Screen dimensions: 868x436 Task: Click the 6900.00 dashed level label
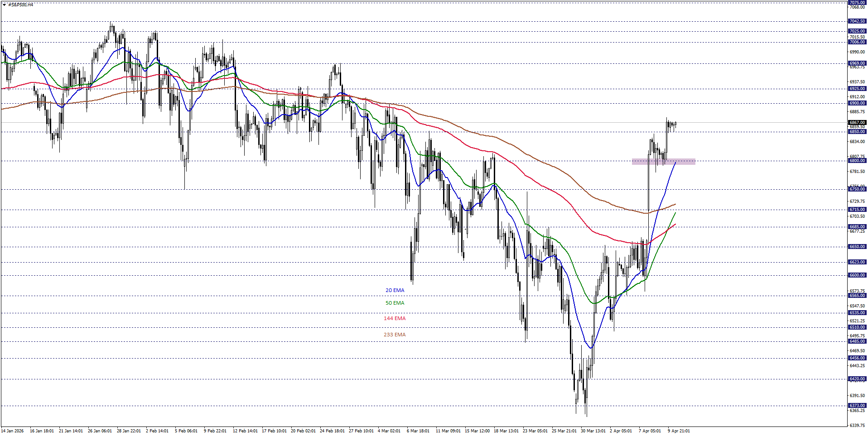click(x=858, y=104)
